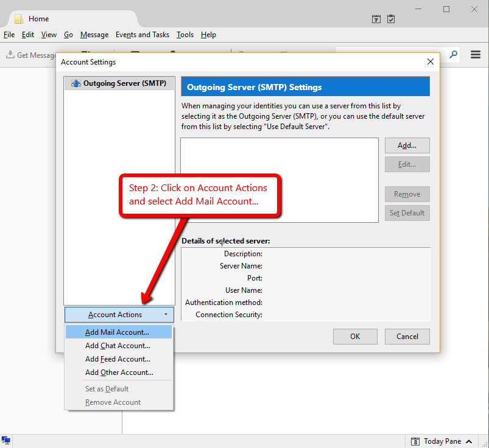Click Remove Account menu entry
This screenshot has height=448, width=489.
pyautogui.click(x=119, y=402)
